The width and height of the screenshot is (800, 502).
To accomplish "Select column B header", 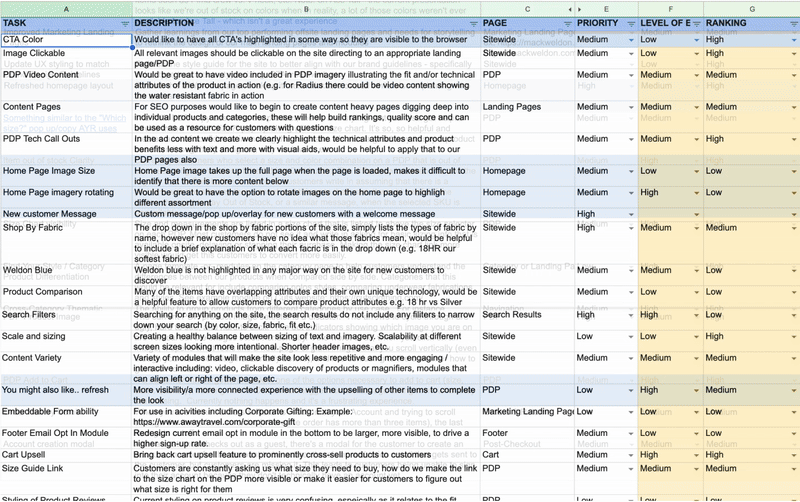I will pos(306,9).
